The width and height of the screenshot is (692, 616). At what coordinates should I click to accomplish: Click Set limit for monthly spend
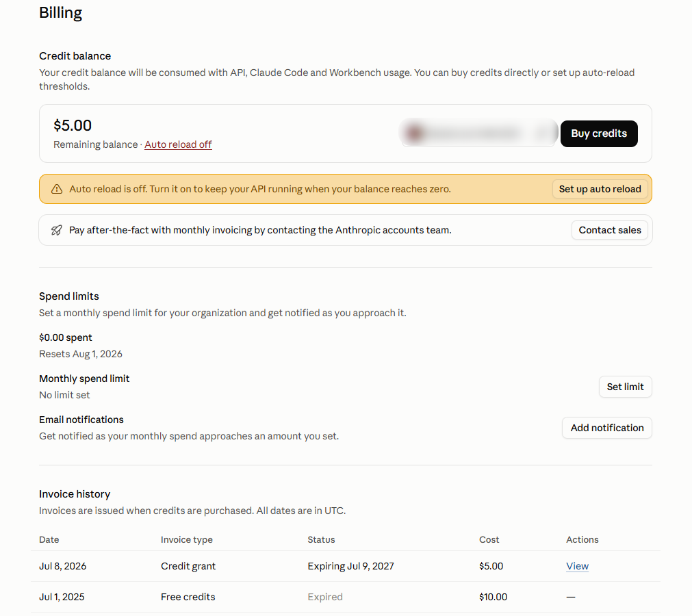(625, 387)
